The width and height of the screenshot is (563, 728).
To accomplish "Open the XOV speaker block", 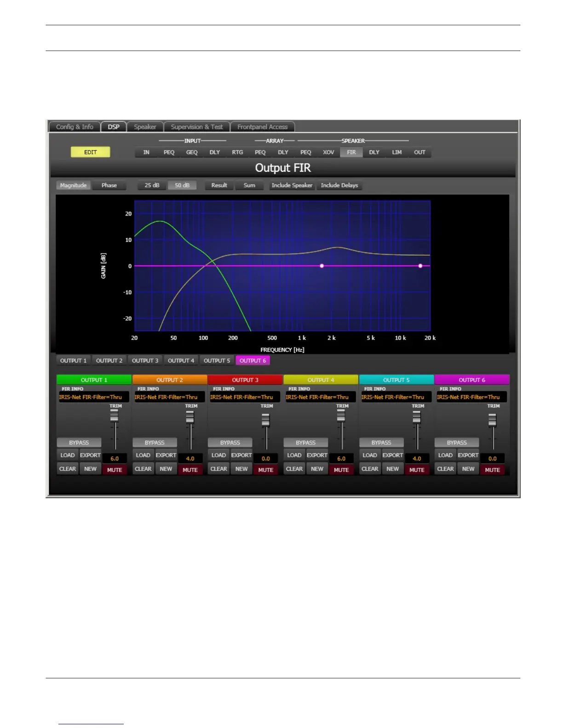I will (x=328, y=152).
